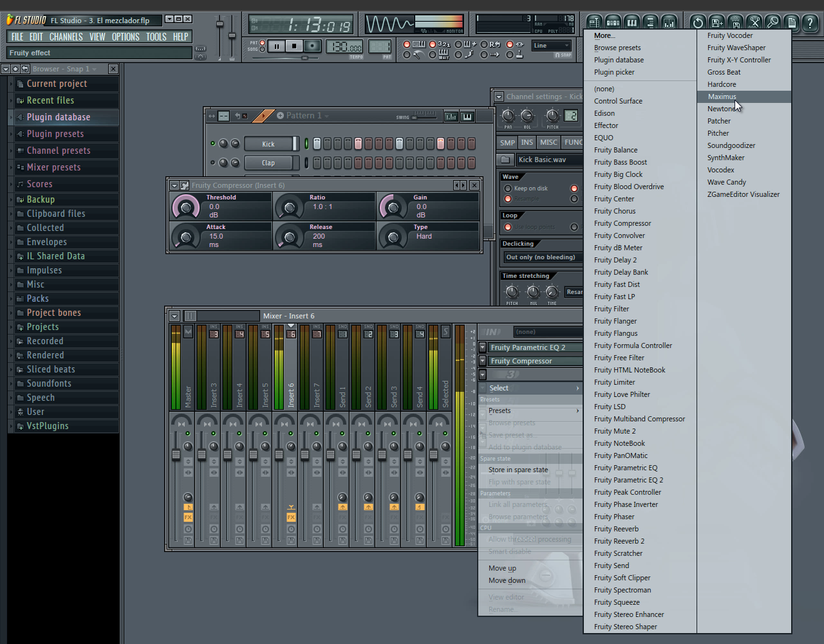Choose Maximus from the plugin list
This screenshot has height=644, width=824.
[x=744, y=97]
